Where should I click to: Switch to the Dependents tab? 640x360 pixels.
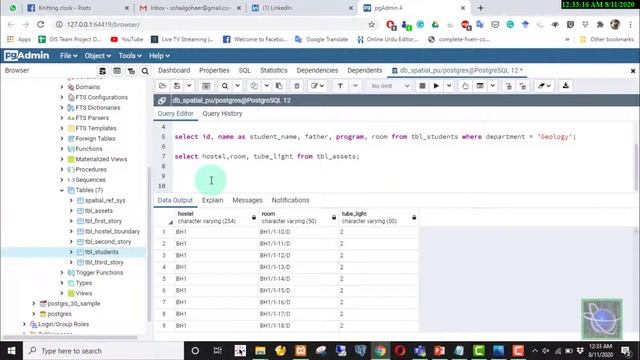tap(364, 70)
